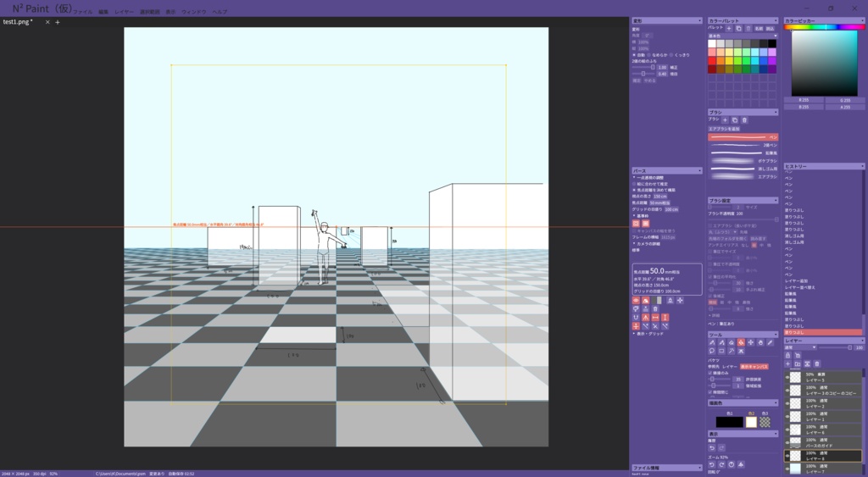The width and height of the screenshot is (868, 477).
Task: Select the move tool in ツール panel
Action: click(x=751, y=342)
